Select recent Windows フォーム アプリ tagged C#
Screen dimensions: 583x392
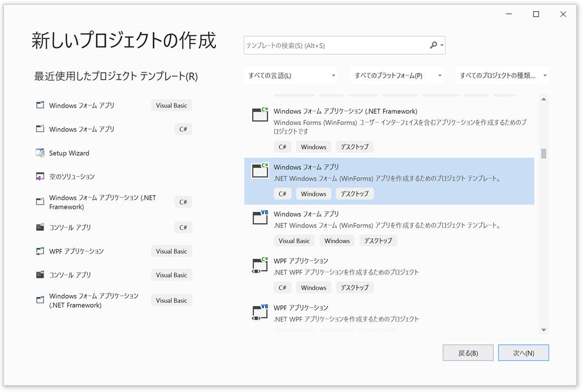coord(114,129)
